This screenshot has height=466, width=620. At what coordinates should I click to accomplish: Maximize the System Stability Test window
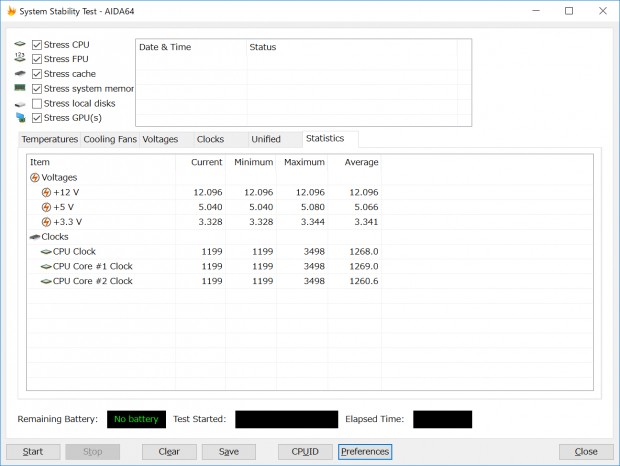569,11
